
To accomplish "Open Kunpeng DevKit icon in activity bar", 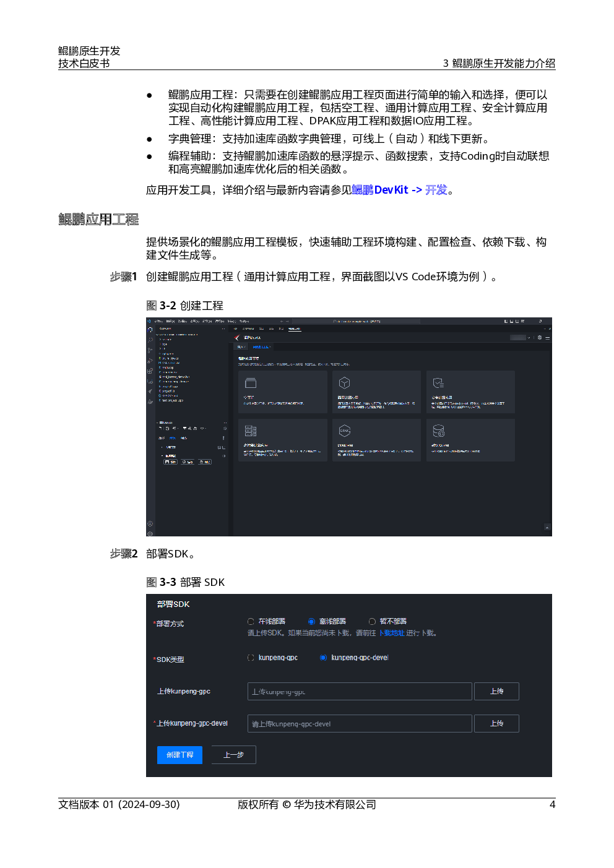I will tap(150, 391).
